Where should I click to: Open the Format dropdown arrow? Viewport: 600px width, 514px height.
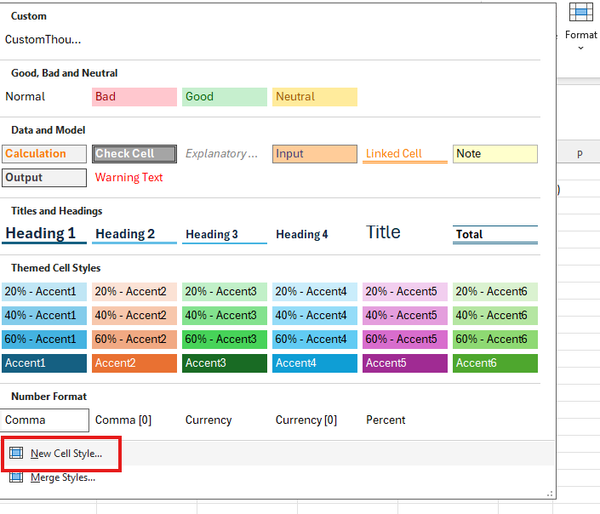click(x=581, y=47)
